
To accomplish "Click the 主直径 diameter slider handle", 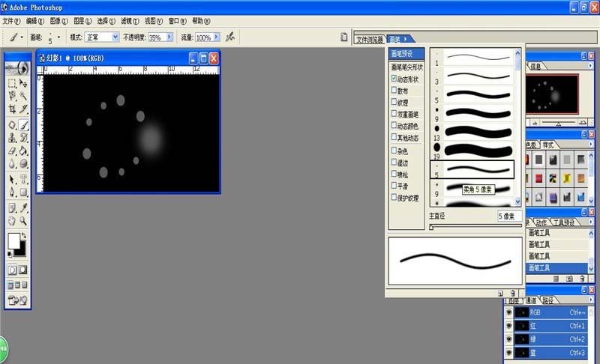I will point(431,227).
